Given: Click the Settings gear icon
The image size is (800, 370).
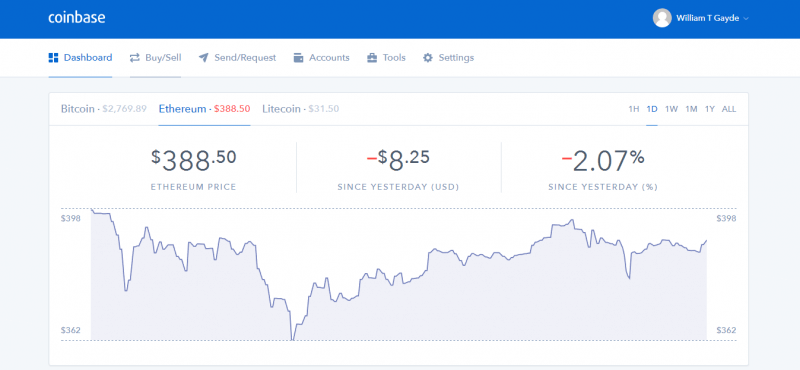Looking at the screenshot, I should [x=428, y=58].
